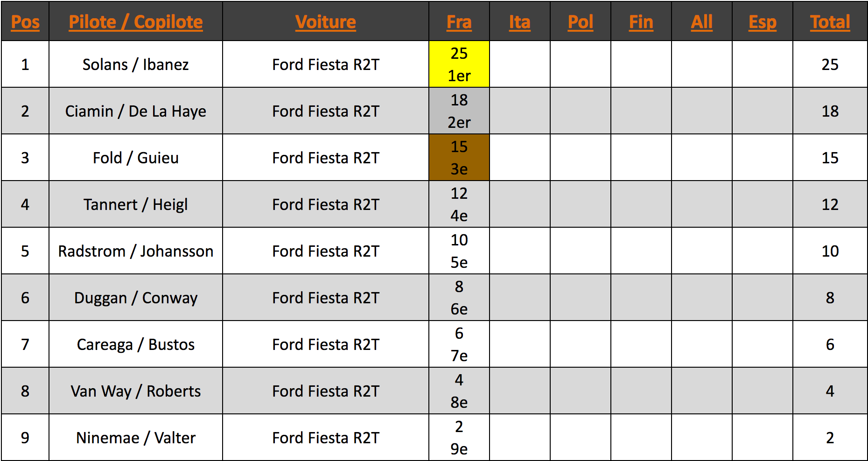Image resolution: width=868 pixels, height=461 pixels.
Task: Select Ford Fiesta R2T in Duggan row
Action: (x=326, y=298)
